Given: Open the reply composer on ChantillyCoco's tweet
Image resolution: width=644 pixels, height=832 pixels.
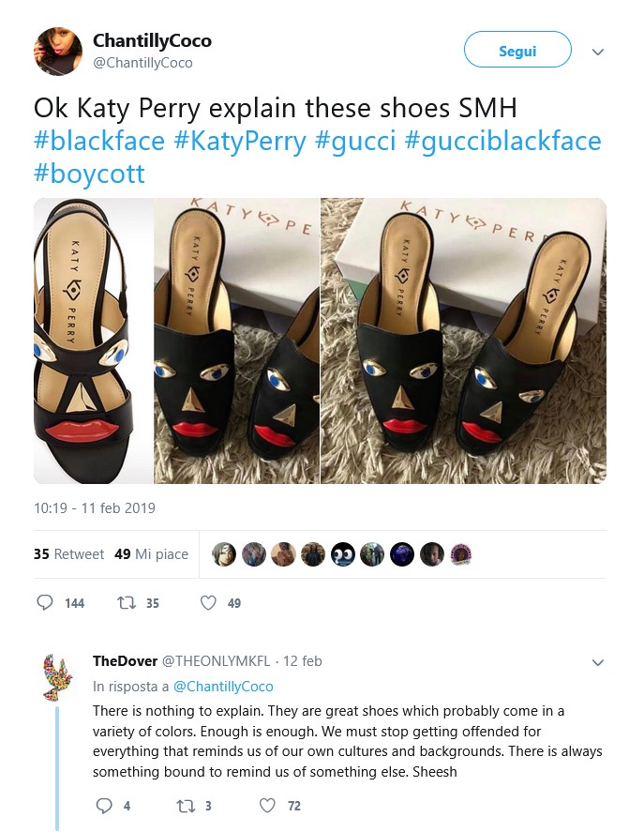Looking at the screenshot, I should [x=44, y=603].
